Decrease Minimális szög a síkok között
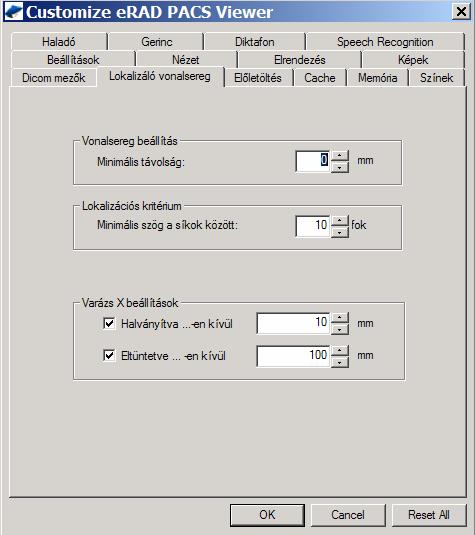Viewport: 475px width, 535px height. click(340, 232)
